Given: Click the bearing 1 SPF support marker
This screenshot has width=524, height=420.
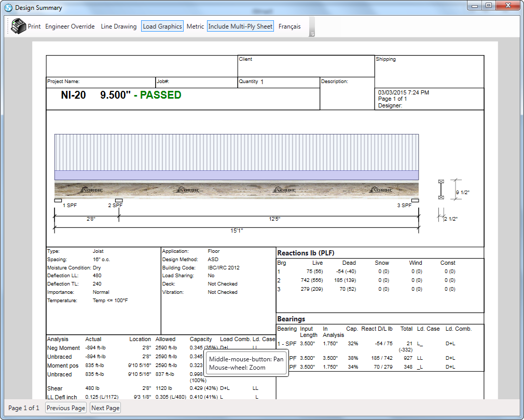Looking at the screenshot, I should (x=58, y=200).
